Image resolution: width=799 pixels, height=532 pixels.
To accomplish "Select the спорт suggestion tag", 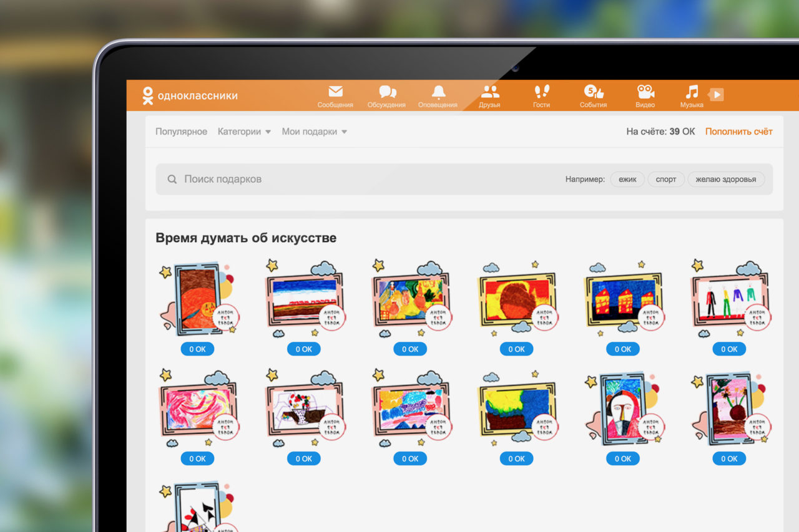I will [666, 179].
